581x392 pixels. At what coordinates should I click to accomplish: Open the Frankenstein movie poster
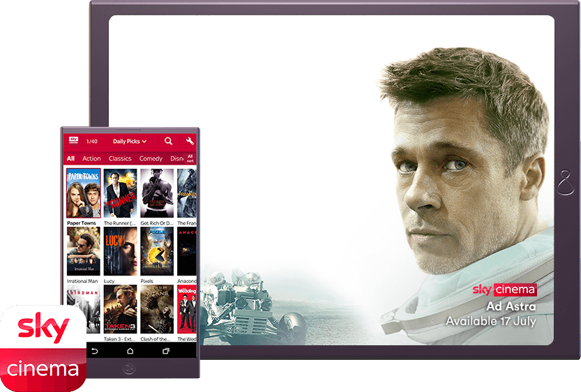[187, 193]
